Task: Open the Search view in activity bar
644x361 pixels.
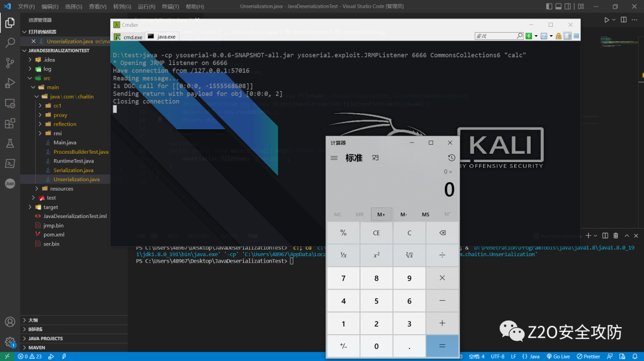Action: click(10, 43)
